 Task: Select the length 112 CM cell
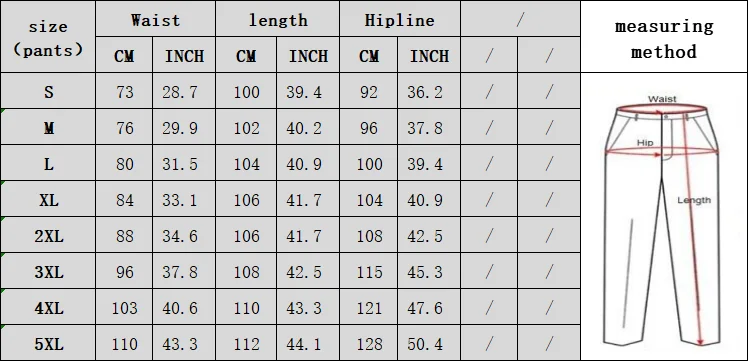click(x=246, y=343)
